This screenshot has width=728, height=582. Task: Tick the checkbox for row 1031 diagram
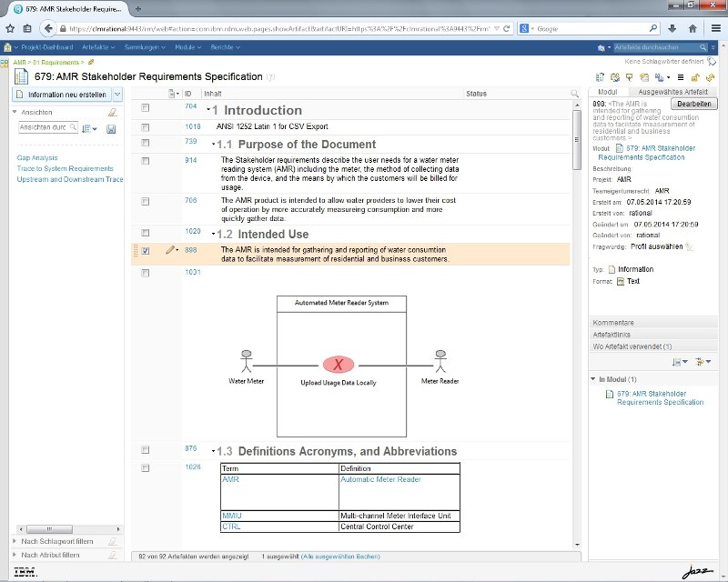click(x=146, y=273)
